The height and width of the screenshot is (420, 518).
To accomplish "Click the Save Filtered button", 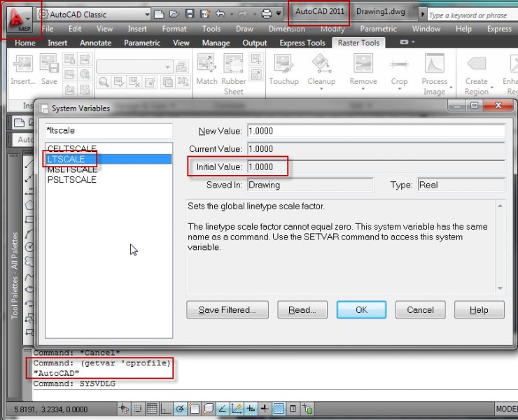I will point(227,309).
